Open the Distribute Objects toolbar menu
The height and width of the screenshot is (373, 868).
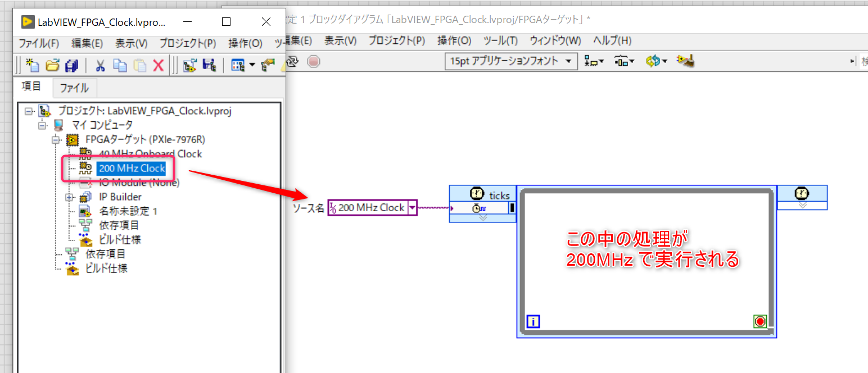pos(624,61)
